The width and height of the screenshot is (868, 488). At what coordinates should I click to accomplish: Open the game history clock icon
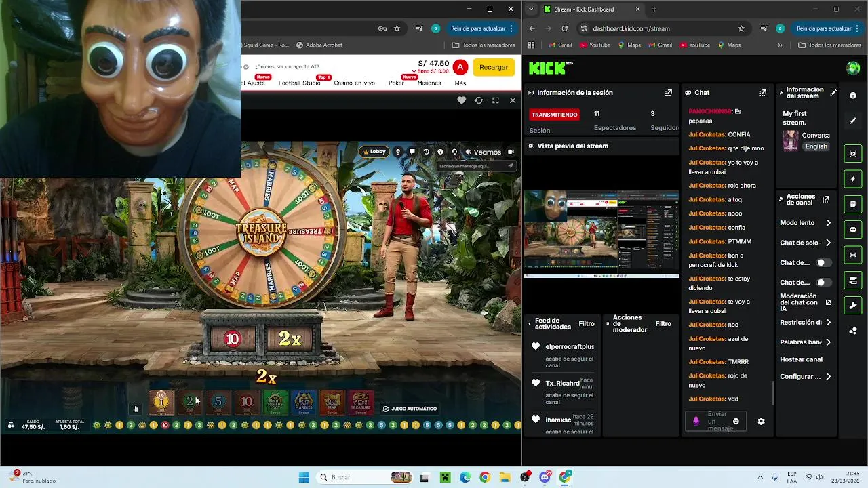pos(426,152)
